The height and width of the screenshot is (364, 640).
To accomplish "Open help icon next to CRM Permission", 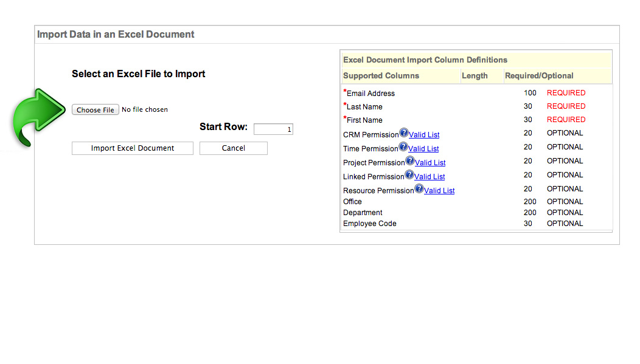I will click(403, 133).
